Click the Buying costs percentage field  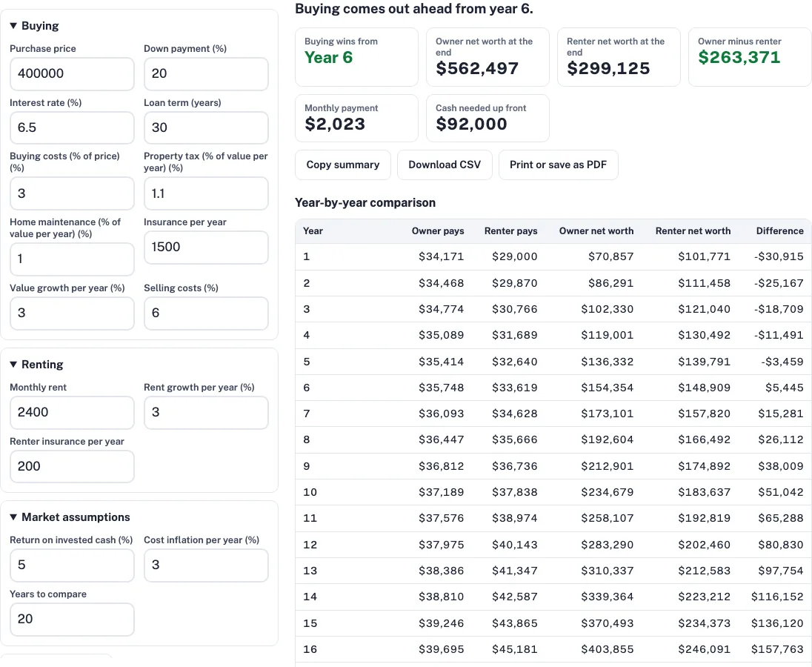coord(72,193)
